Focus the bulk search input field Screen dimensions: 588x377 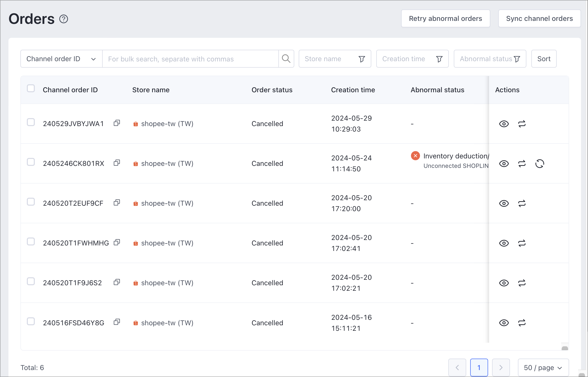pyautogui.click(x=191, y=59)
